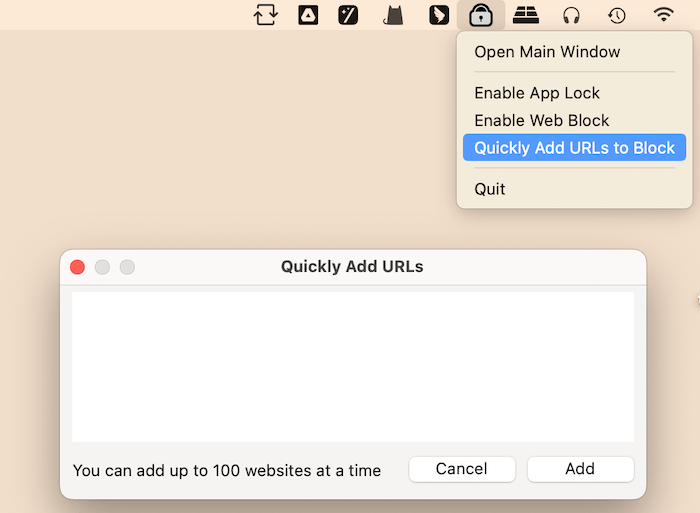The width and height of the screenshot is (700, 513).
Task: Click the headphones menu bar icon
Action: coord(572,15)
